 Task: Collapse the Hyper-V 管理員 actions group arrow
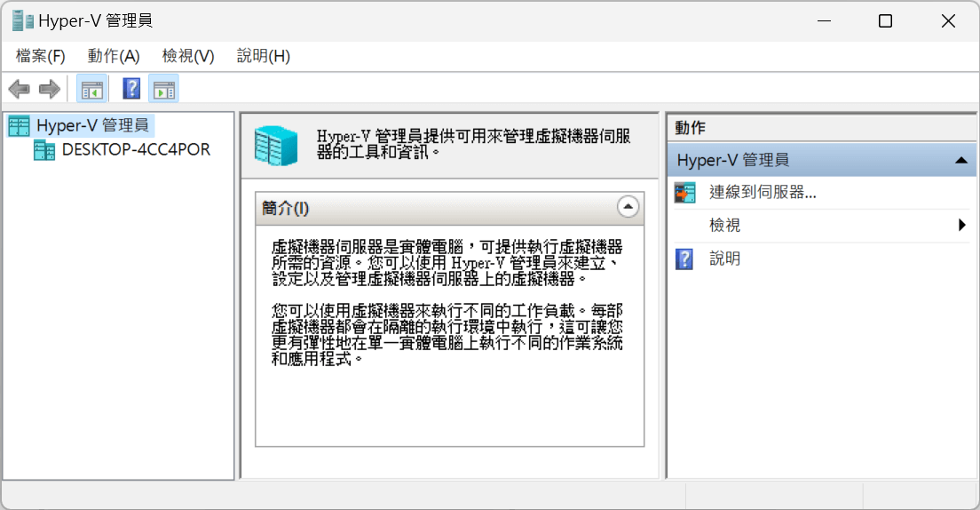tap(961, 160)
